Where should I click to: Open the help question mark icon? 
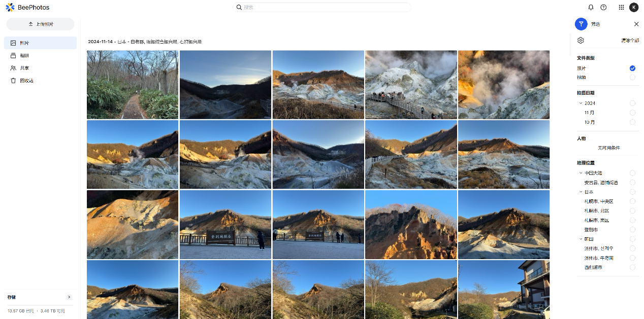(603, 7)
